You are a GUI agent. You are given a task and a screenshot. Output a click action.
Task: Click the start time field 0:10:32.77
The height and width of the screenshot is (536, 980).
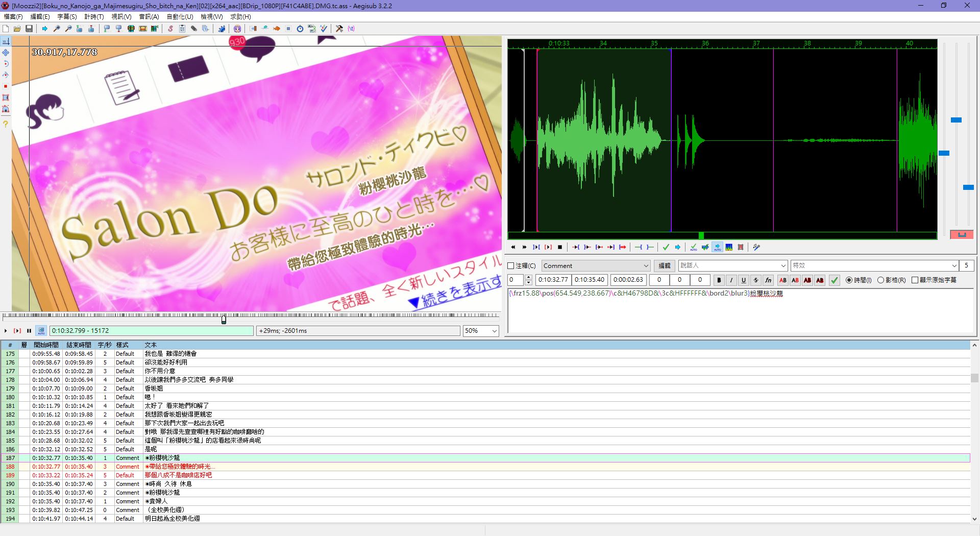553,280
